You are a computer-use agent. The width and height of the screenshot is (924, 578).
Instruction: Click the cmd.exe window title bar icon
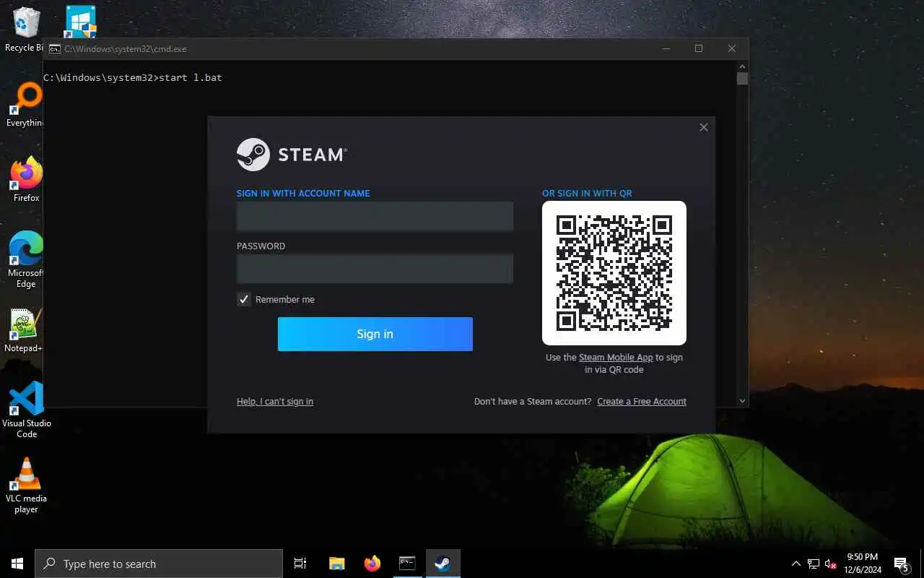(x=54, y=49)
